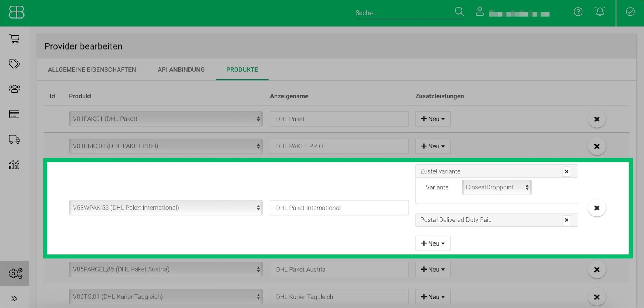Open the statistics chart section
Viewport: 644px width, 308px height.
[x=14, y=164]
